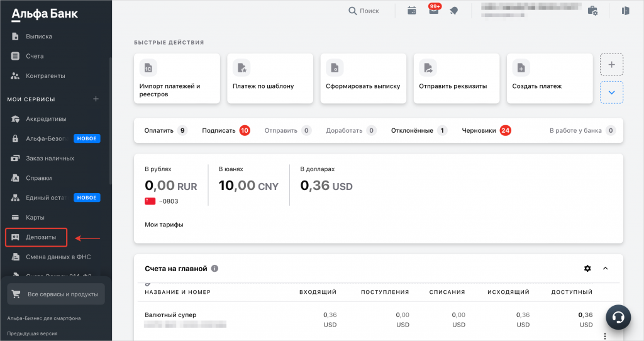The image size is (644, 341).
Task: Click info icon next to Счета на главной
Action: 215,269
